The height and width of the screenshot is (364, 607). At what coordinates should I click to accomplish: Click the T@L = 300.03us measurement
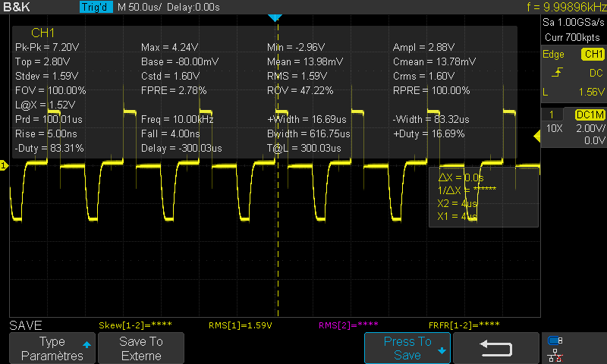[304, 148]
